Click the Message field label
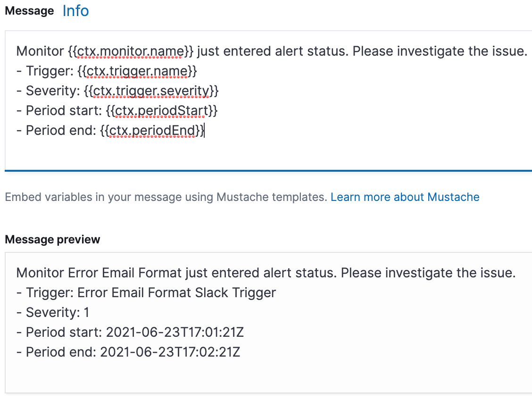This screenshot has width=532, height=400. point(29,11)
